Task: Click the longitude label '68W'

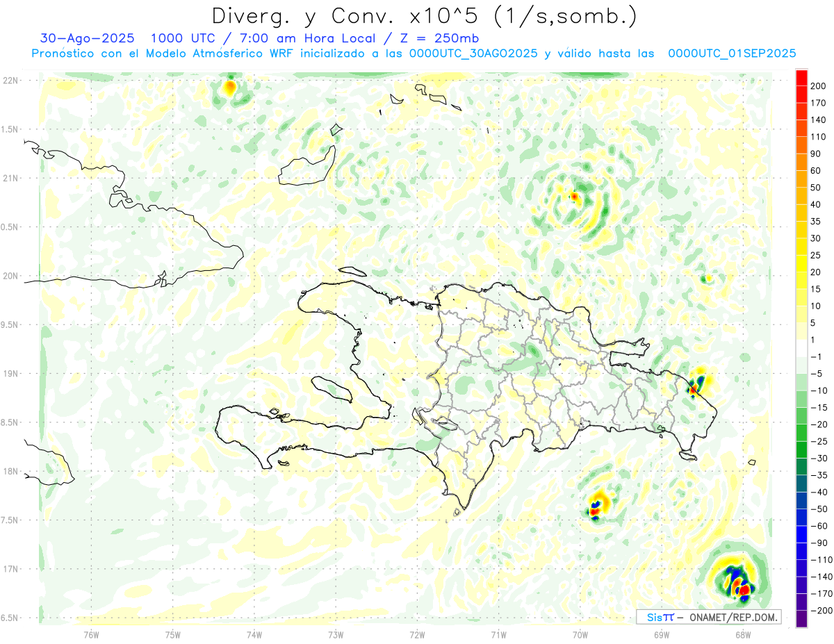Action: click(743, 634)
